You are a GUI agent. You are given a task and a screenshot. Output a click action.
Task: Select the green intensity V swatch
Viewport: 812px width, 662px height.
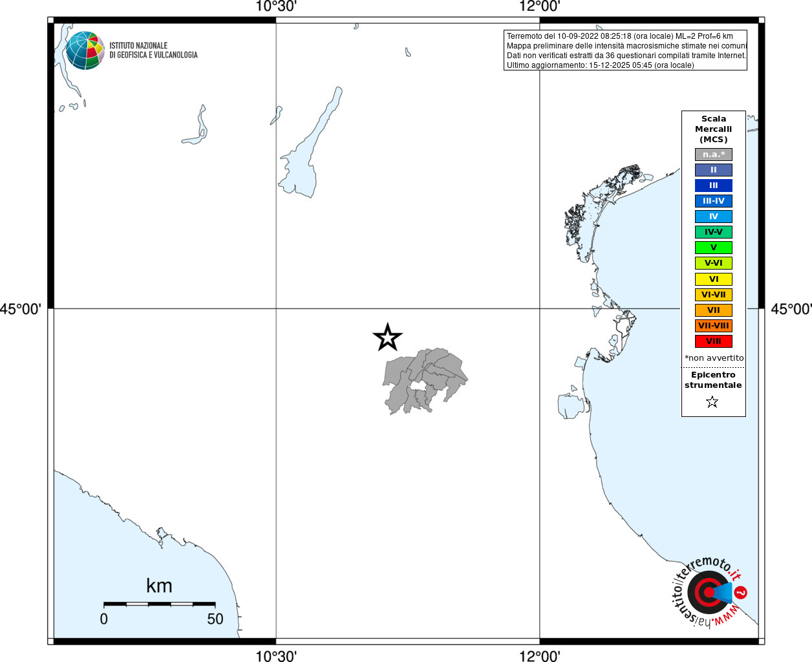click(x=714, y=248)
